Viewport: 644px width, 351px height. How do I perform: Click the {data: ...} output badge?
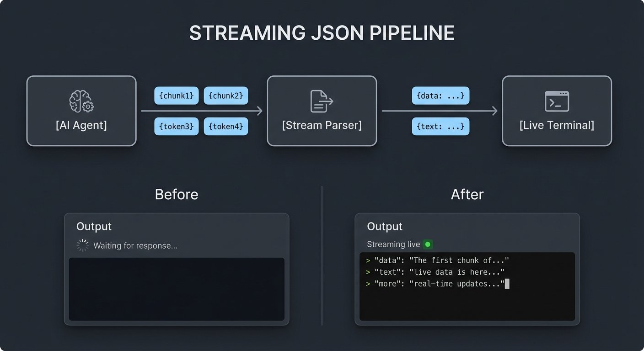(440, 96)
